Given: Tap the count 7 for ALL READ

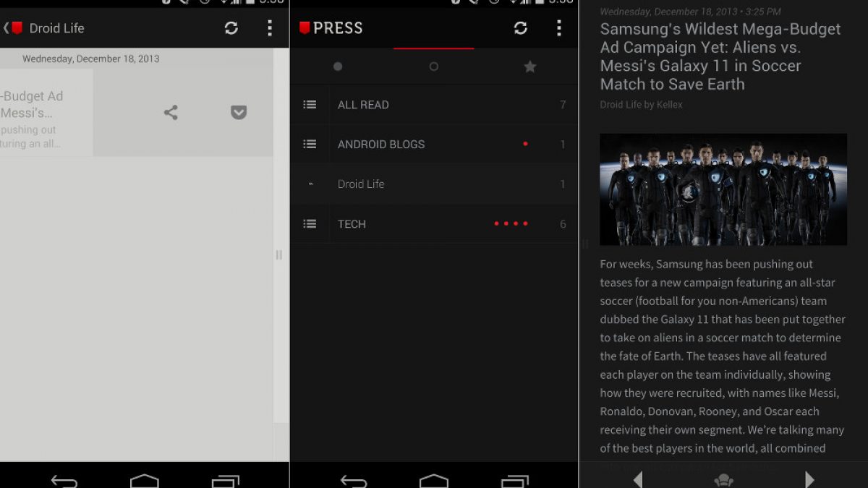Looking at the screenshot, I should point(563,105).
